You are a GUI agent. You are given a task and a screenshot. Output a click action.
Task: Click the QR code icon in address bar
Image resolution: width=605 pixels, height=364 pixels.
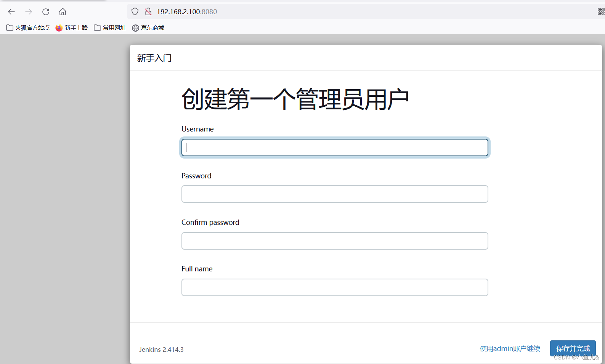click(601, 12)
